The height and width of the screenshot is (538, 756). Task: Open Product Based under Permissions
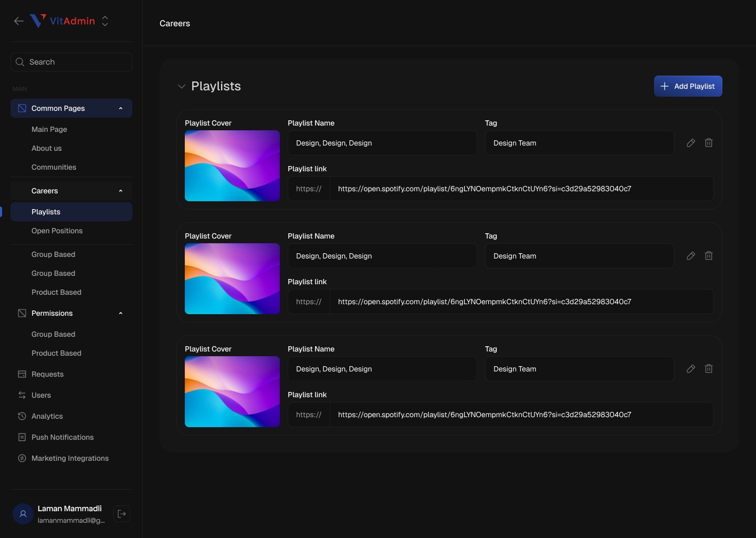pyautogui.click(x=57, y=353)
